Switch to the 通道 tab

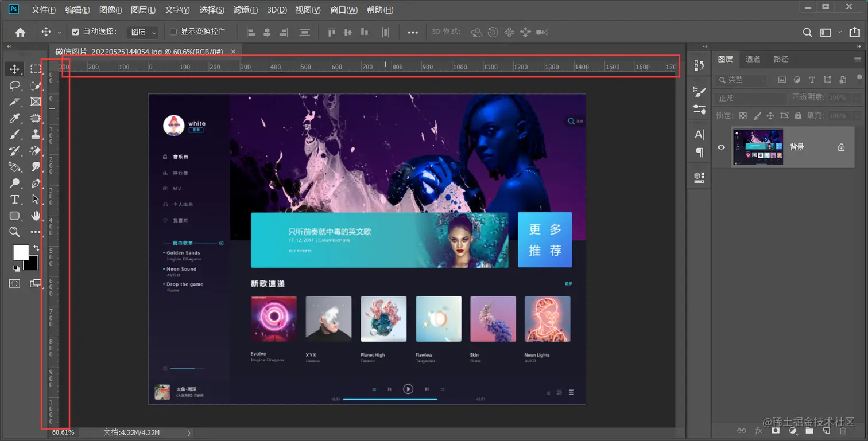[x=753, y=59]
